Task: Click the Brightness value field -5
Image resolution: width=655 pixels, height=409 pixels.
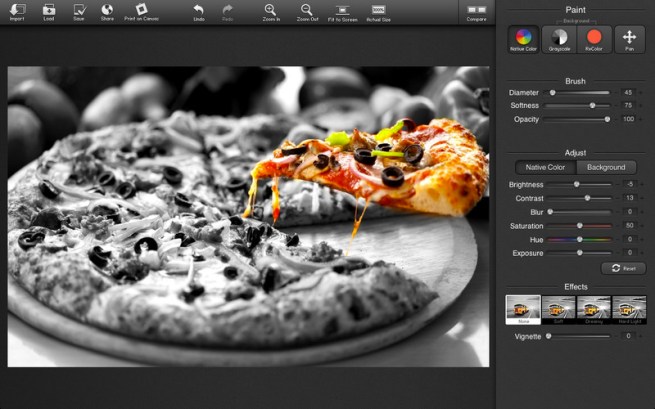Action: point(630,184)
